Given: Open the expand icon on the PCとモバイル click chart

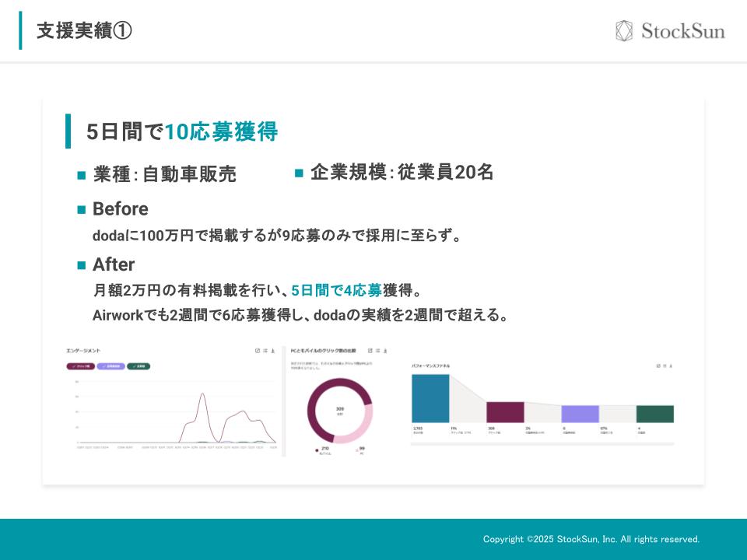Looking at the screenshot, I should click(x=370, y=351).
